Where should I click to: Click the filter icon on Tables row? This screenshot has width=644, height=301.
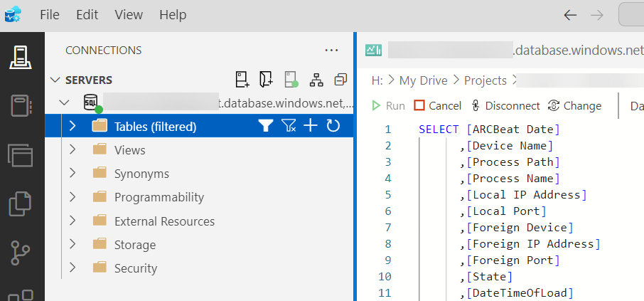[x=265, y=126]
